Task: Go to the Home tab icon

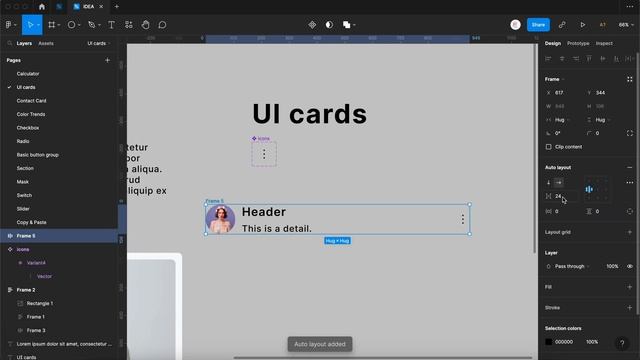Action: point(42,7)
